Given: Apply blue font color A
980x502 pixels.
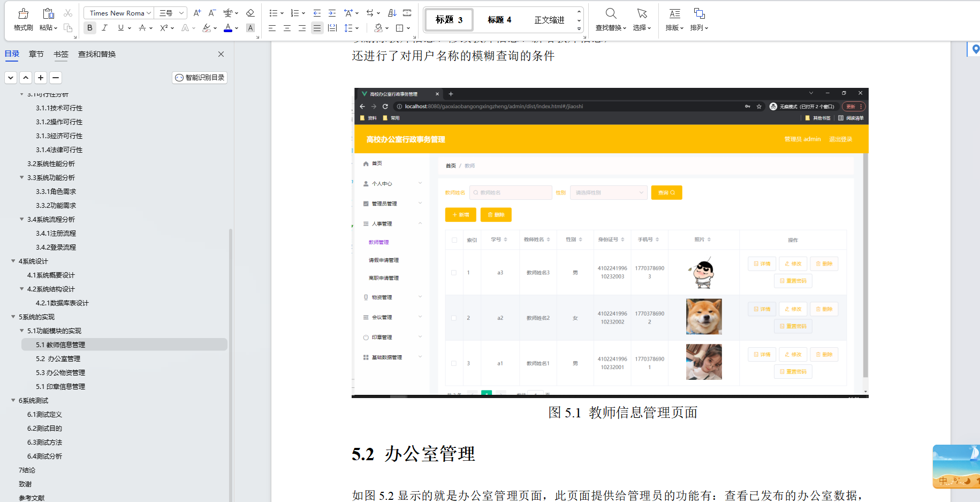Looking at the screenshot, I should click(228, 28).
